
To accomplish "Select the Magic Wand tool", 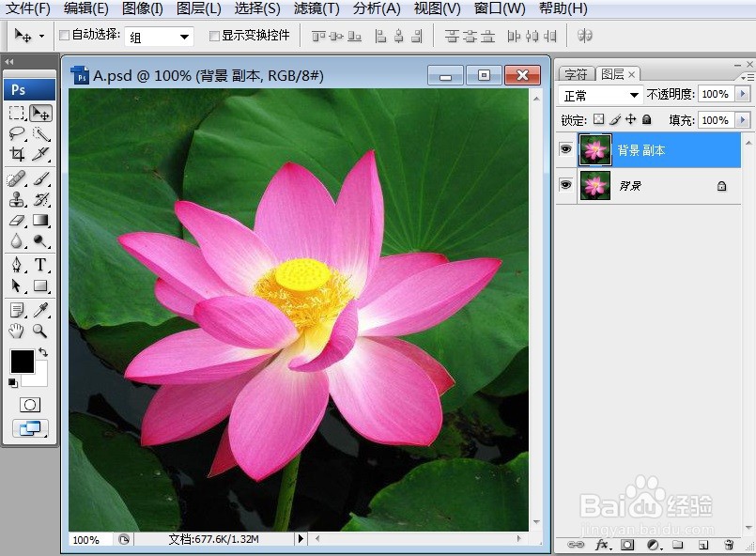I will (40, 133).
